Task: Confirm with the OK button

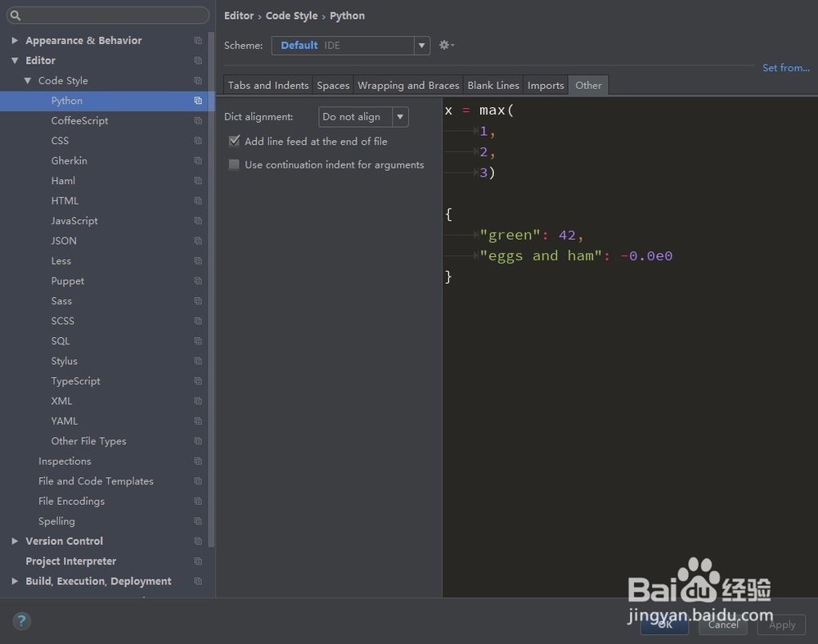Action: [664, 624]
